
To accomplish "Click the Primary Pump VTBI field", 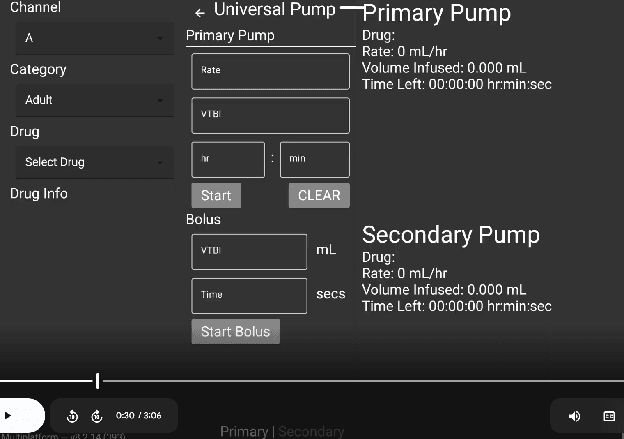I will 271,115.
